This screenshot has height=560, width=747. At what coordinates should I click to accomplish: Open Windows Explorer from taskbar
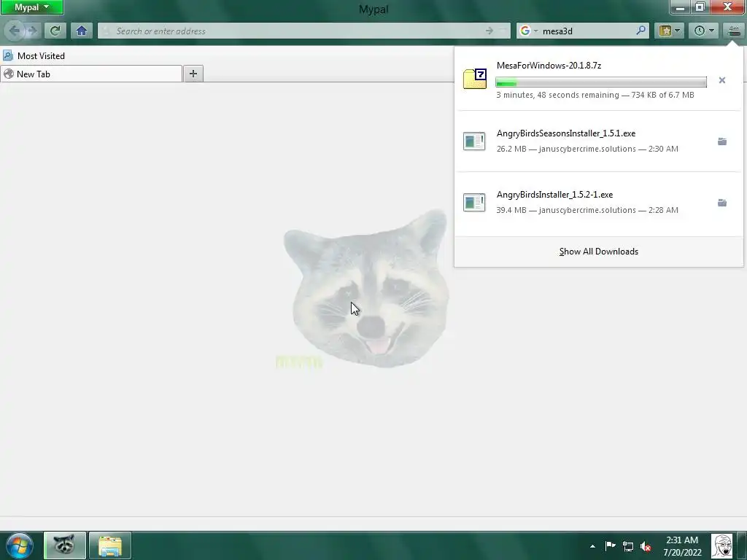pos(110,545)
